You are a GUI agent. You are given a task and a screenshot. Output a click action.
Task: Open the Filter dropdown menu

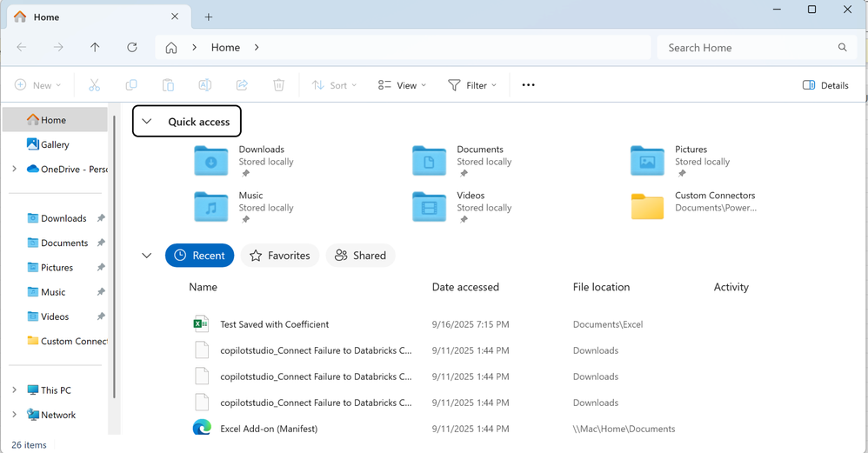coord(472,85)
